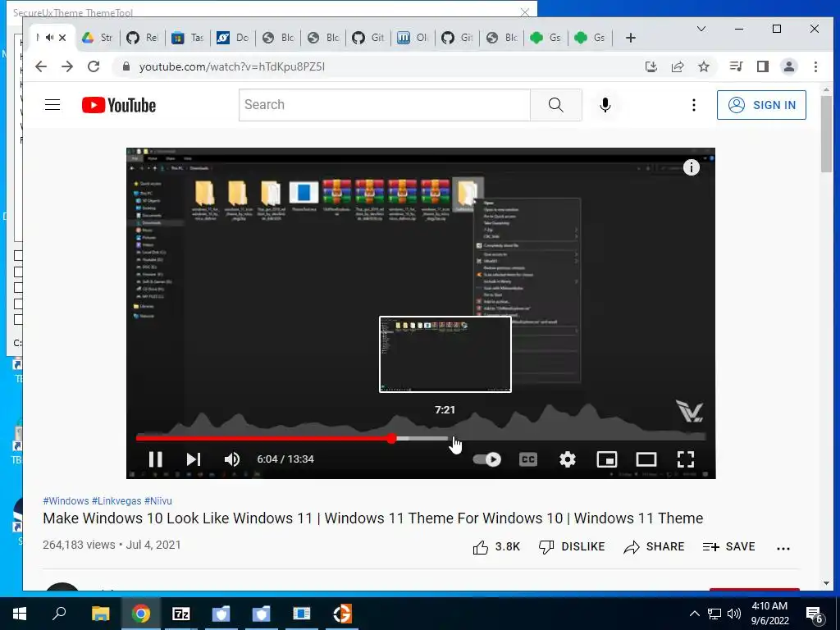The width and height of the screenshot is (840, 630).
Task: Reload the YouTube page
Action: [94, 66]
